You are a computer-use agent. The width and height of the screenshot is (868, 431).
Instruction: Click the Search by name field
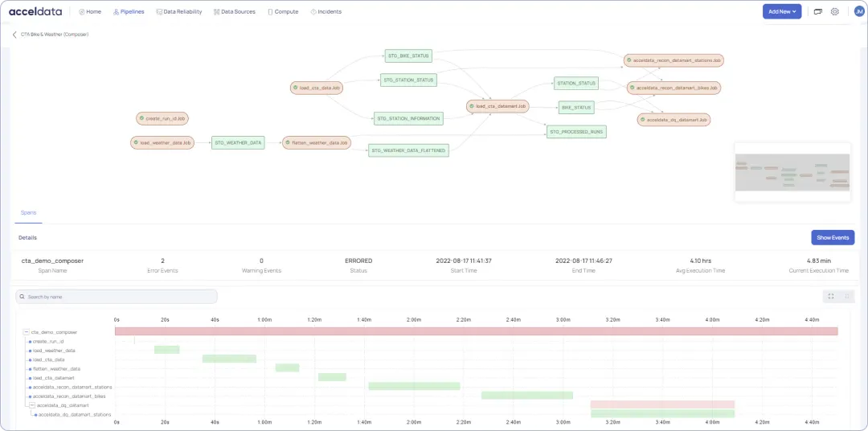click(x=117, y=297)
